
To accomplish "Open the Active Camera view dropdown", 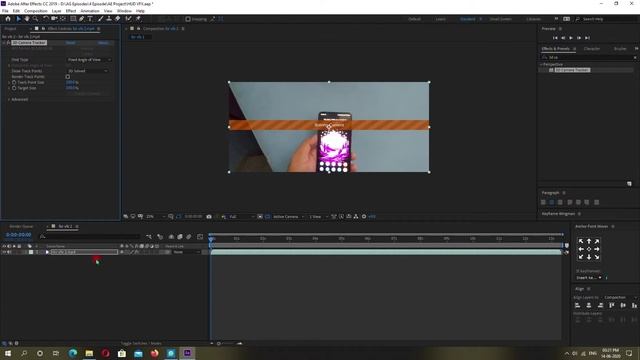I will click(x=288, y=217).
